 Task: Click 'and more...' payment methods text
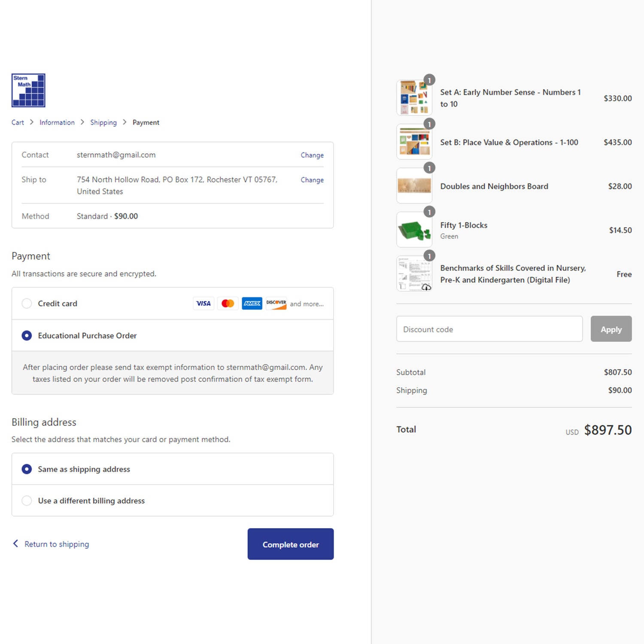(307, 304)
